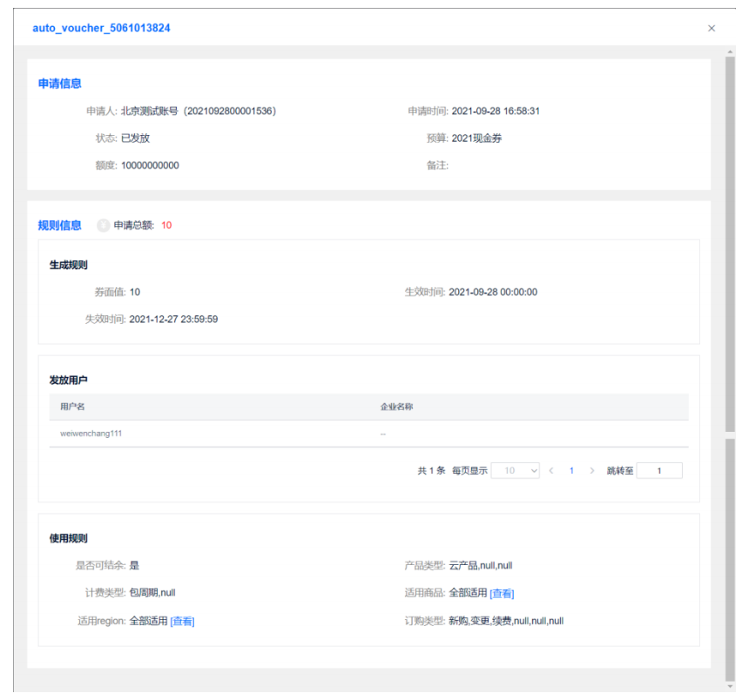Click 失效时间 value 2021-12-27 23:59:59
The height and width of the screenshot is (700, 742).
pyautogui.click(x=173, y=320)
